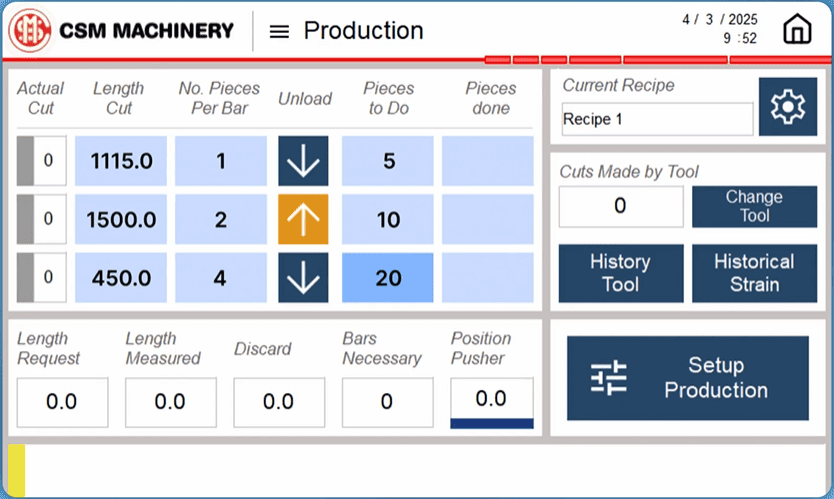Click the recipe settings gear icon
This screenshot has width=834, height=499.
click(787, 106)
